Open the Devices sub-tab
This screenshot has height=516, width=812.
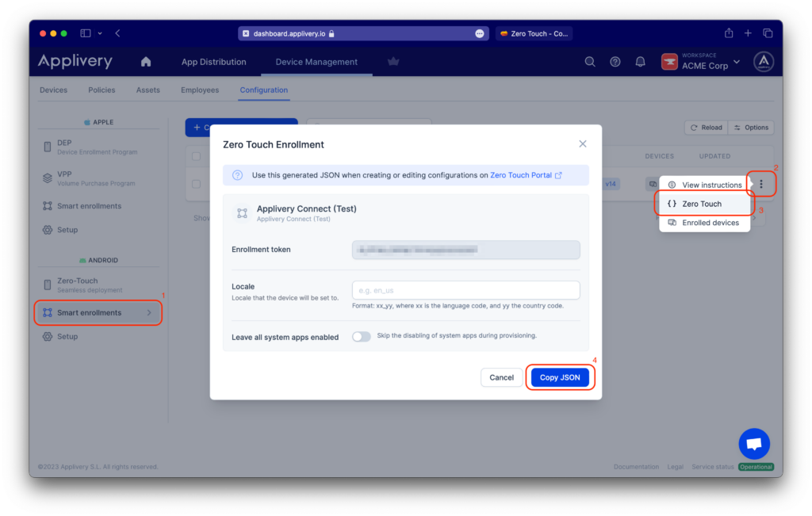tap(53, 90)
